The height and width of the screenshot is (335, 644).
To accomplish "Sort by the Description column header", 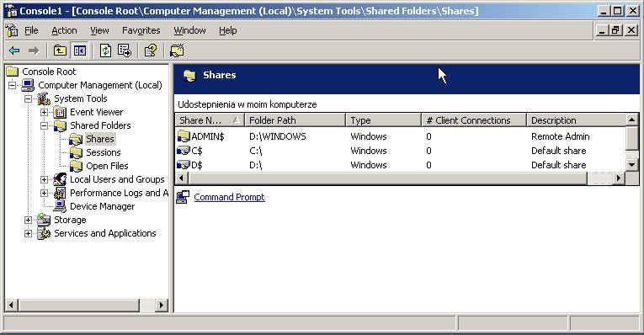I will tap(576, 120).
